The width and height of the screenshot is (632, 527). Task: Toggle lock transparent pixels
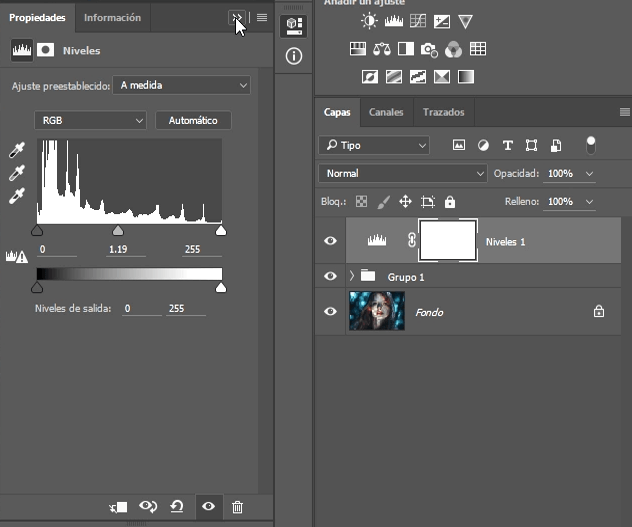361,201
